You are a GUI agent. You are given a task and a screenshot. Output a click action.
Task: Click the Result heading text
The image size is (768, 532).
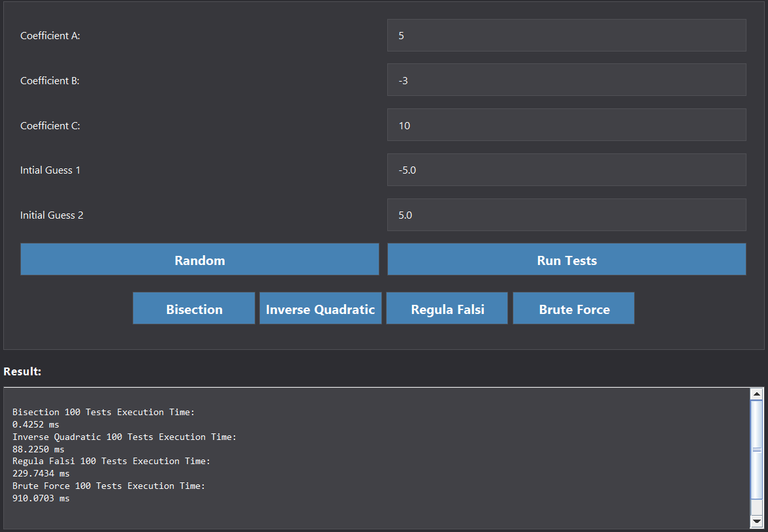(x=22, y=371)
